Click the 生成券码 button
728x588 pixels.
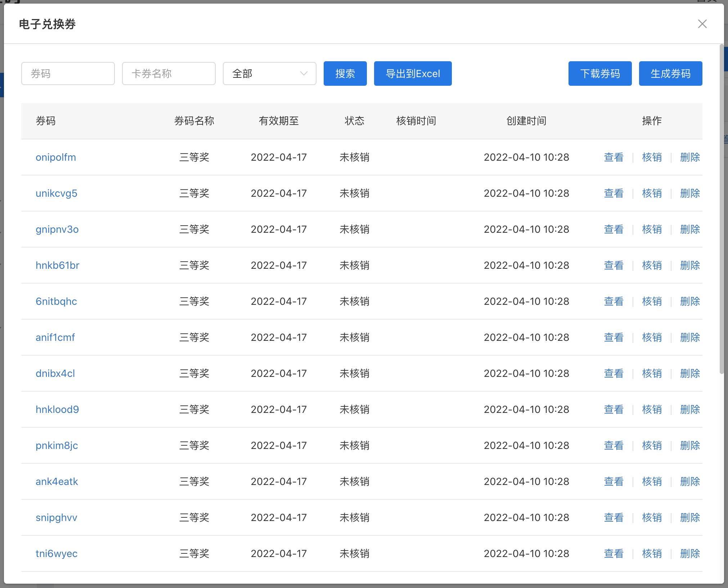pyautogui.click(x=670, y=73)
